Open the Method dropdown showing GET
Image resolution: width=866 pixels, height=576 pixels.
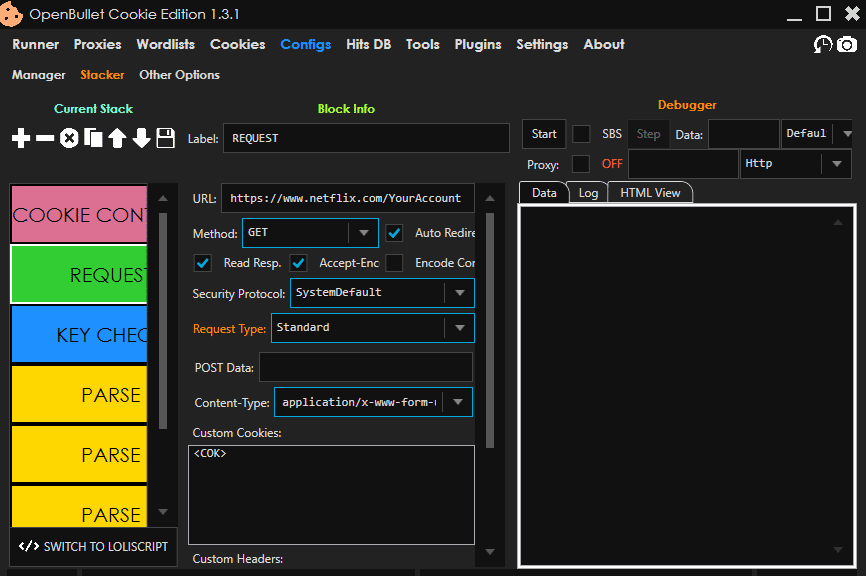pyautogui.click(x=310, y=233)
